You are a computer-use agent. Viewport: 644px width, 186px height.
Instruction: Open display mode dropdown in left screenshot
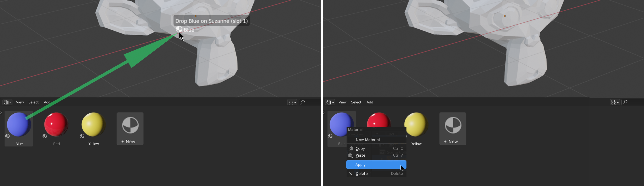point(292,102)
